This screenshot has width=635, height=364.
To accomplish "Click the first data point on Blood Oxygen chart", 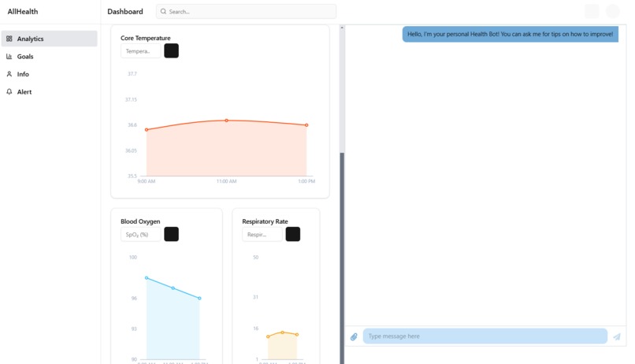I will click(x=147, y=278).
